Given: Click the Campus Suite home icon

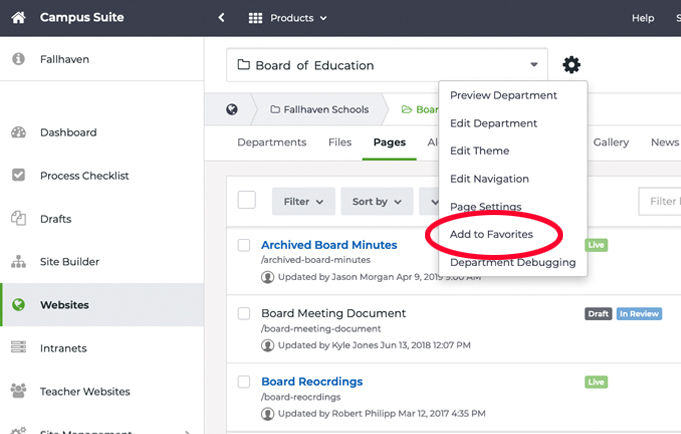Looking at the screenshot, I should point(18,18).
